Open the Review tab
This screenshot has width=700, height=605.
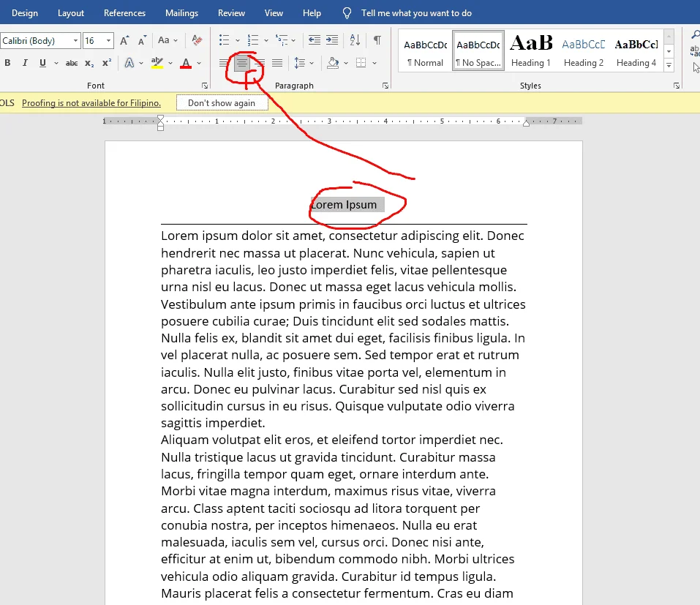(x=231, y=13)
